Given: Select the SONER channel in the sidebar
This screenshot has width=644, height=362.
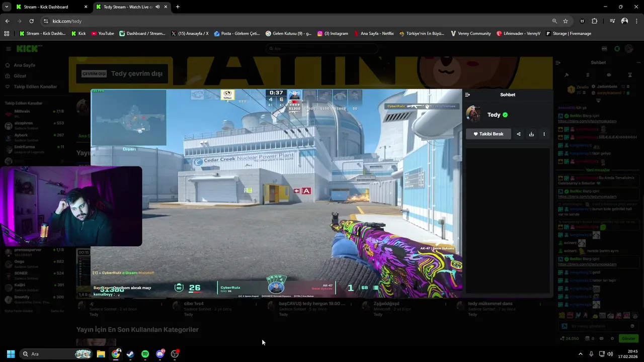Looking at the screenshot, I should point(34,275).
